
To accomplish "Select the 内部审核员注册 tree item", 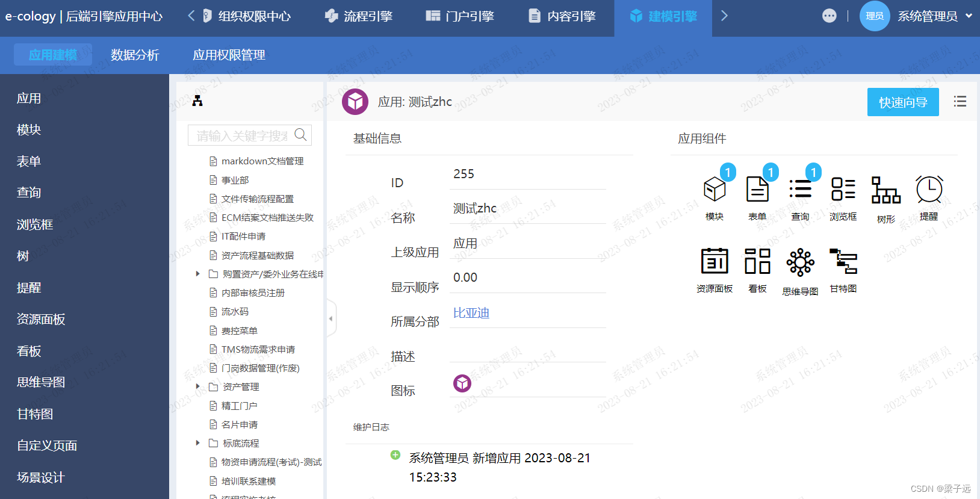I will pyautogui.click(x=247, y=293).
